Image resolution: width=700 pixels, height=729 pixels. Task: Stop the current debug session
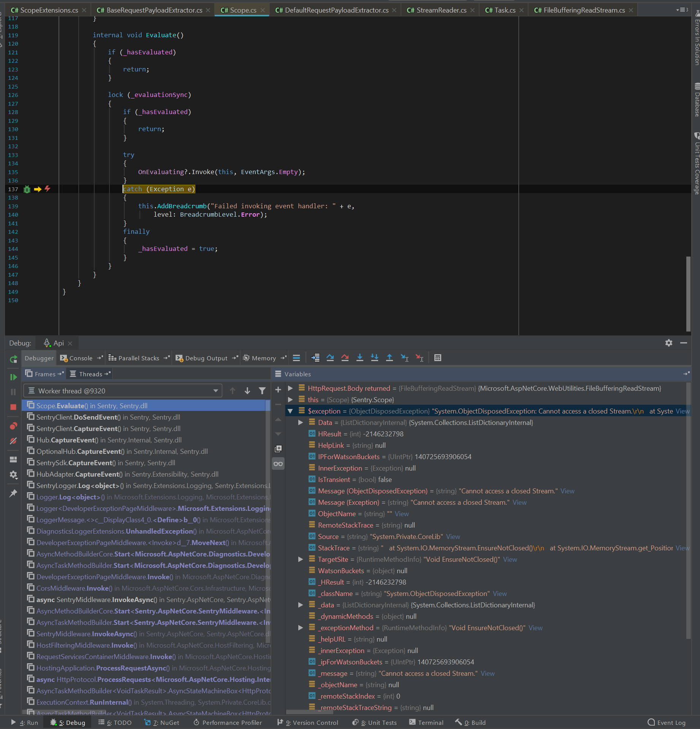pyautogui.click(x=13, y=407)
